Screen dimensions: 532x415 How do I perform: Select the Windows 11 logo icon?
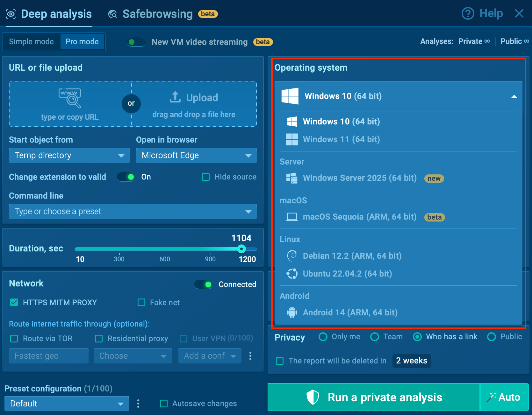point(292,139)
